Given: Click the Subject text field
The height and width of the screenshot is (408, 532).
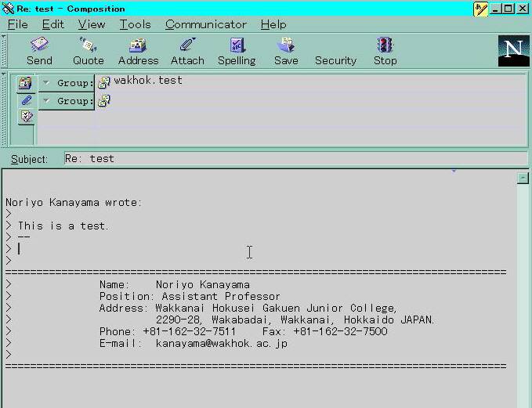Looking at the screenshot, I should (295, 158).
